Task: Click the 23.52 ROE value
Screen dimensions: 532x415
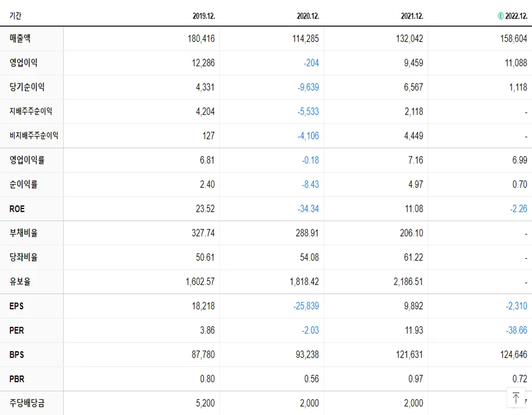Action: [x=205, y=209]
